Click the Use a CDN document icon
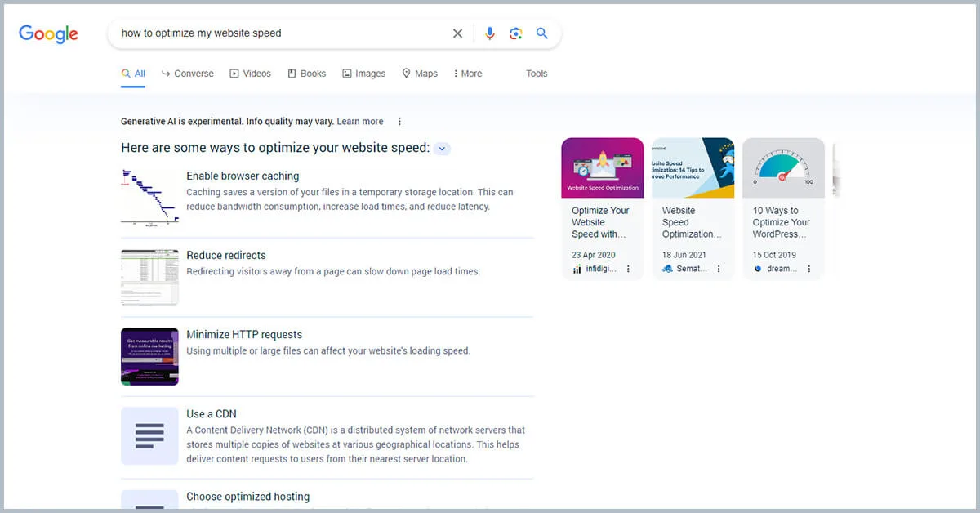 [149, 435]
